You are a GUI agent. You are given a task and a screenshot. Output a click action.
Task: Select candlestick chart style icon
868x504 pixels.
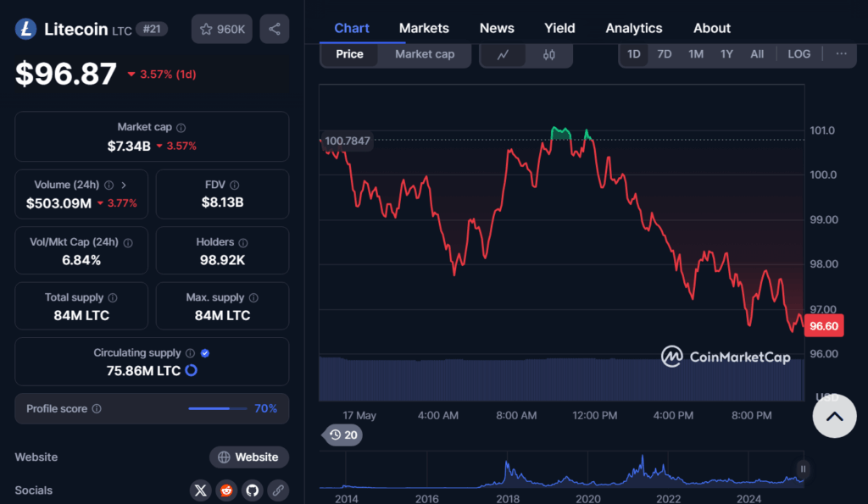[548, 54]
